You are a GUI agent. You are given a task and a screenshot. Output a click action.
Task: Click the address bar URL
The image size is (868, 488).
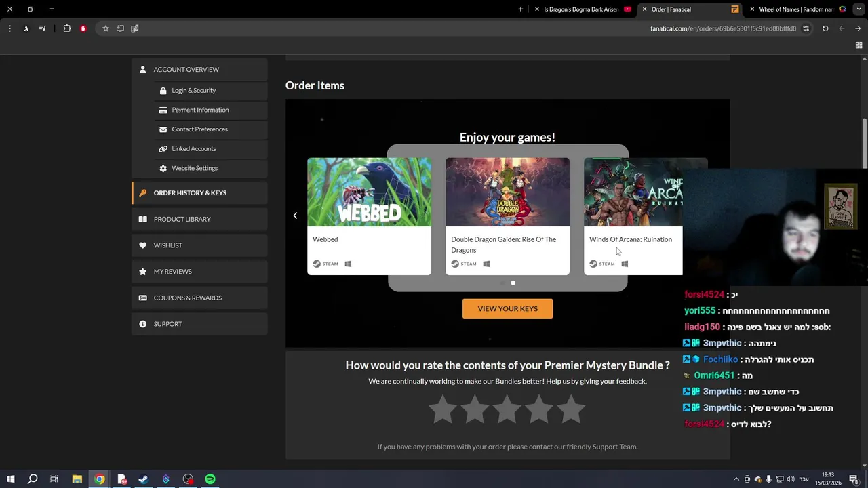point(723,28)
